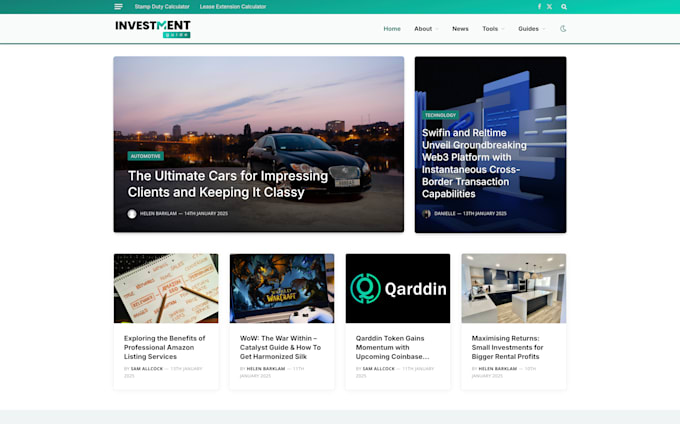Select the Technology category tag
This screenshot has width=680, height=424.
tap(440, 115)
